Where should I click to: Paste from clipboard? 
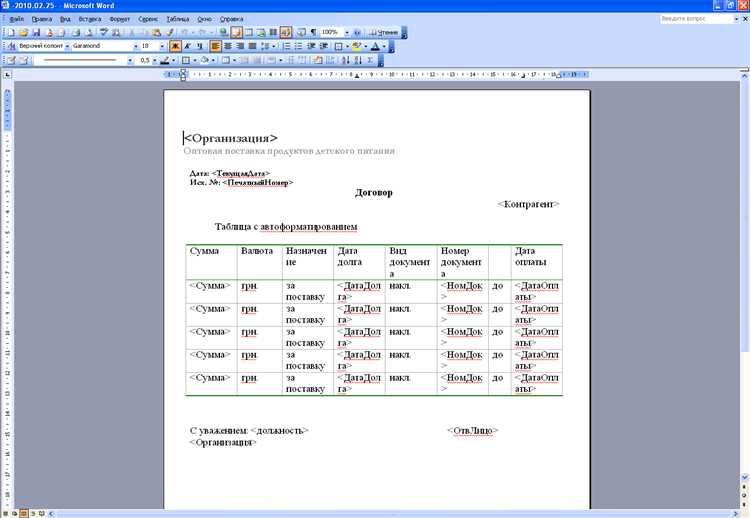pyautogui.click(x=156, y=33)
